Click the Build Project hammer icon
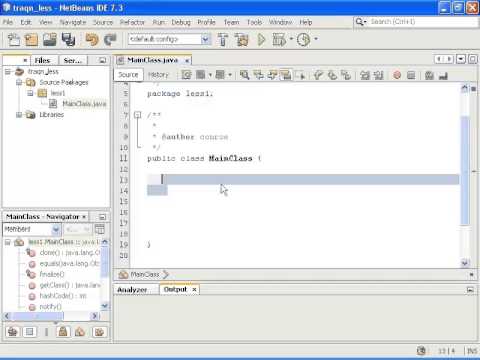This screenshot has height=360, width=480. [x=223, y=40]
